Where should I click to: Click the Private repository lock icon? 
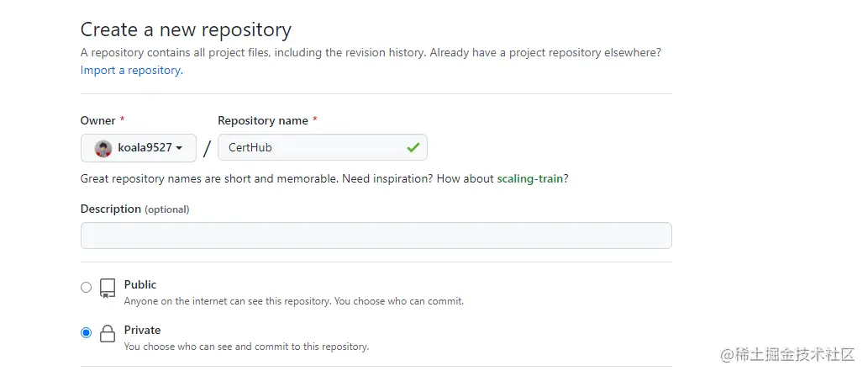108,334
